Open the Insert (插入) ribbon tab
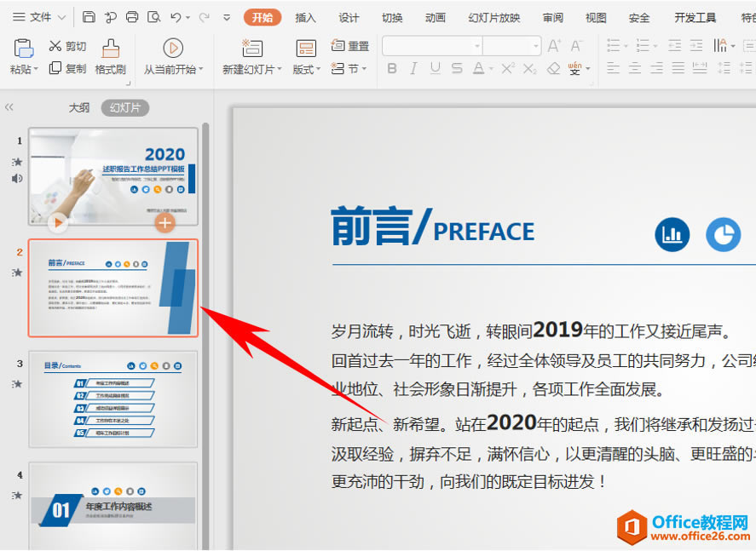 coord(305,18)
